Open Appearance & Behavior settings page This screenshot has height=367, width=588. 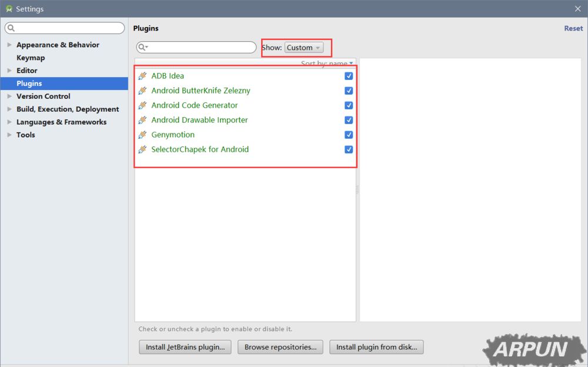(58, 45)
